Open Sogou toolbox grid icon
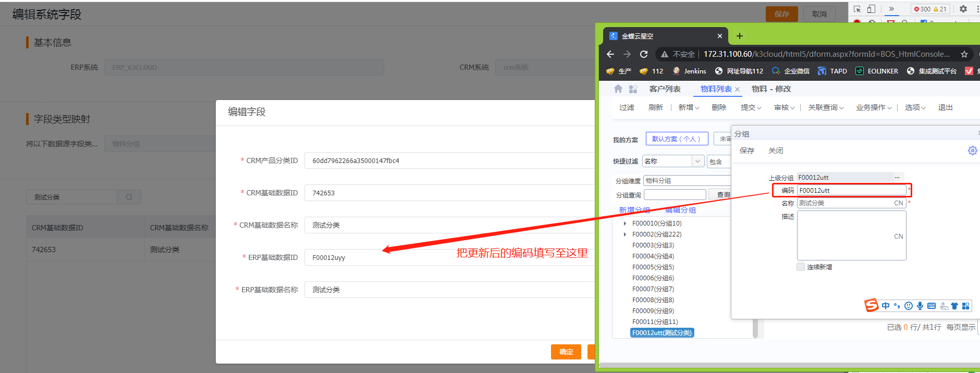Viewport: 980px width, 373px height. tap(966, 306)
